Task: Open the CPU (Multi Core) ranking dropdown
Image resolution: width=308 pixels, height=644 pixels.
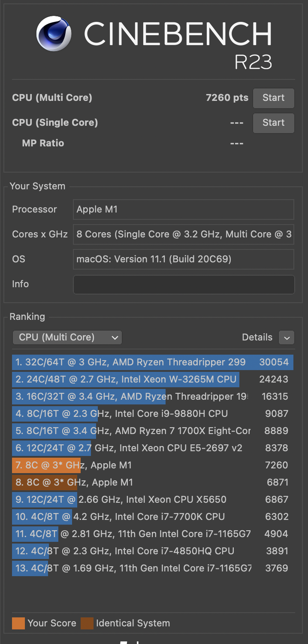Action: (x=67, y=337)
